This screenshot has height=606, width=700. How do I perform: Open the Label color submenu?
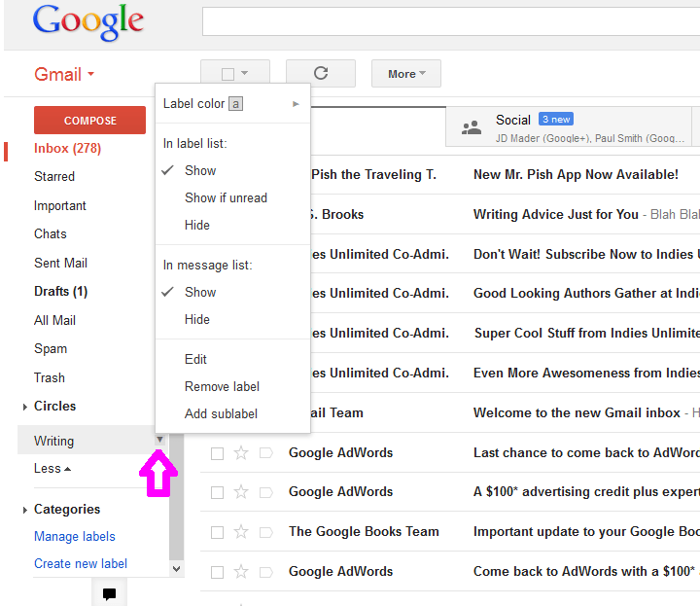(232, 104)
